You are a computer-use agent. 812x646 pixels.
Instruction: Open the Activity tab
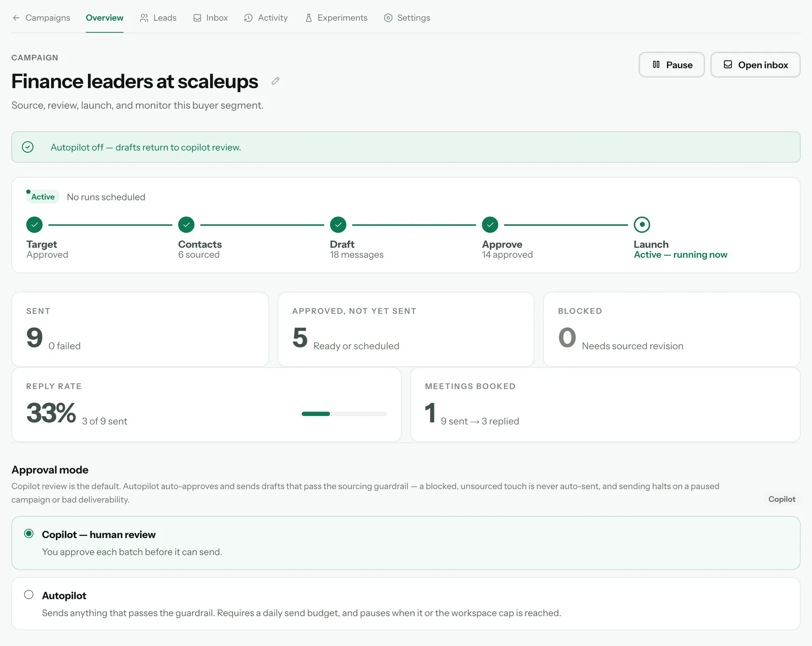(266, 18)
